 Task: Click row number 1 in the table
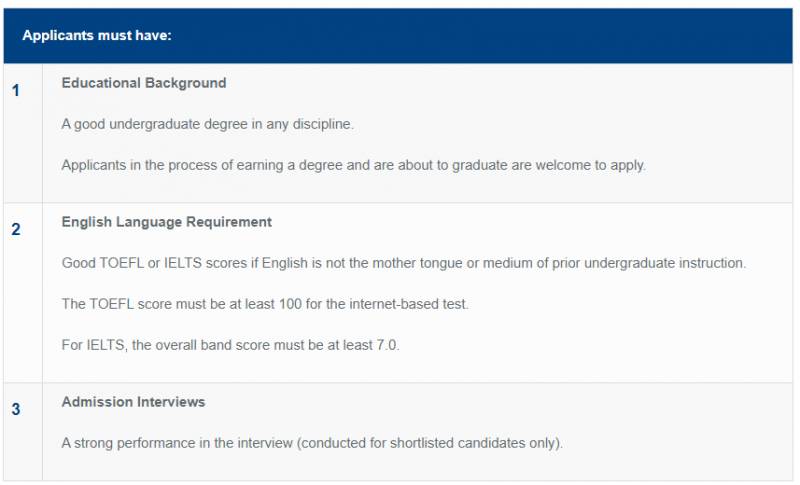pyautogui.click(x=16, y=91)
